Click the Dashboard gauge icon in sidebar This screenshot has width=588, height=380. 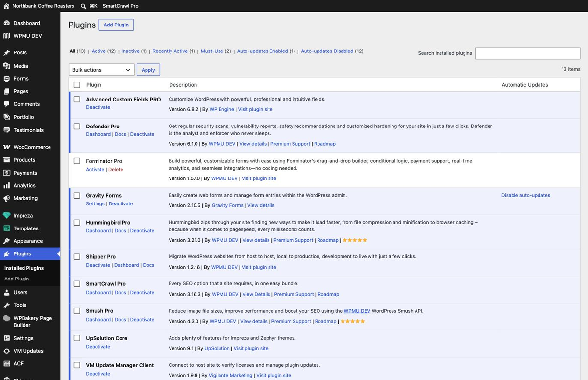6,23
